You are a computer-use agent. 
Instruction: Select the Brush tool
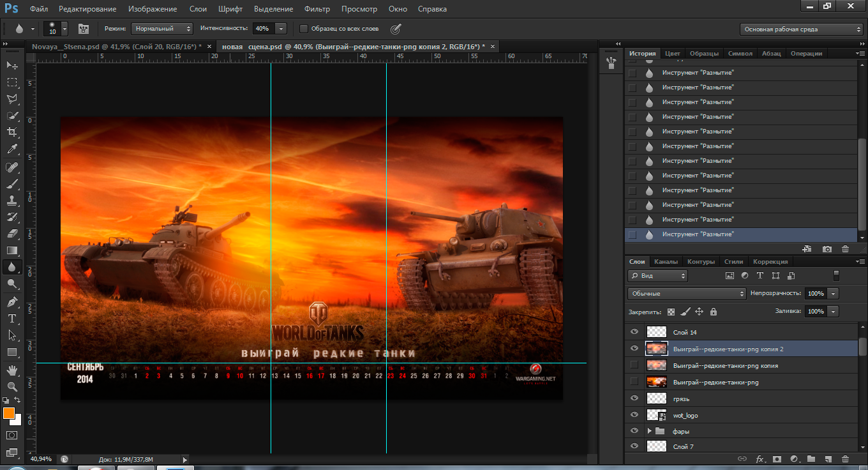pos(12,184)
